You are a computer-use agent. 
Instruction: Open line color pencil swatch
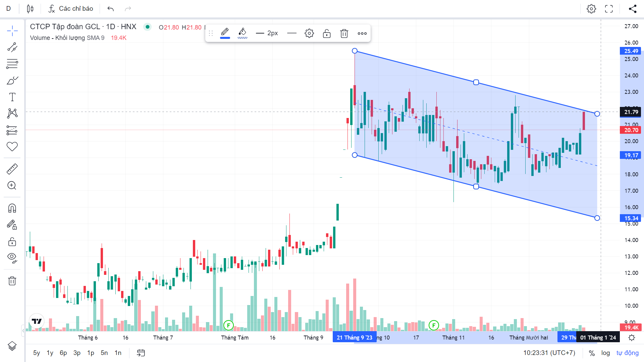pyautogui.click(x=225, y=33)
